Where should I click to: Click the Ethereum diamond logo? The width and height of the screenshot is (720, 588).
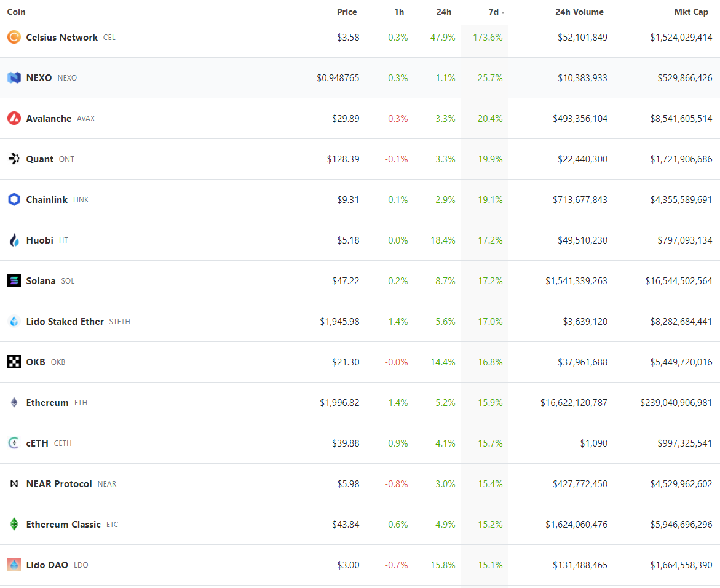coord(14,402)
